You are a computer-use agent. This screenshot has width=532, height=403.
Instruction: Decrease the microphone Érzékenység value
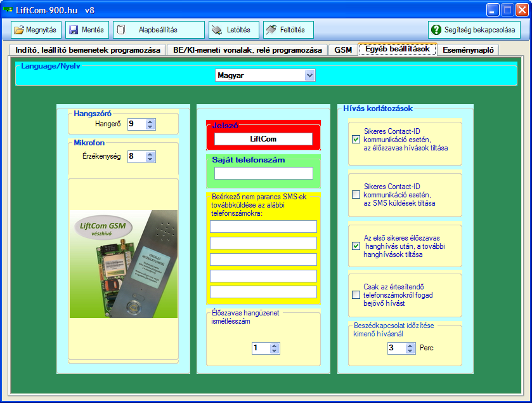pyautogui.click(x=150, y=159)
